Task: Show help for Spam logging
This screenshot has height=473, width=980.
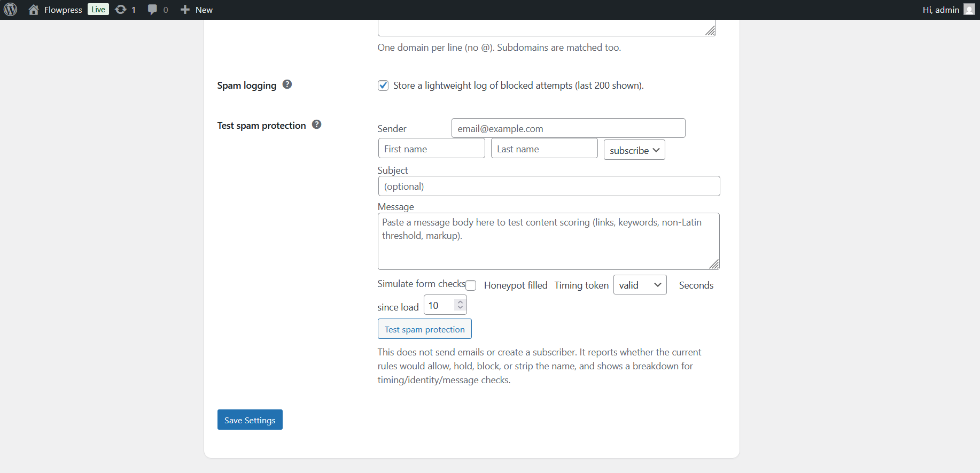Action: click(x=287, y=84)
